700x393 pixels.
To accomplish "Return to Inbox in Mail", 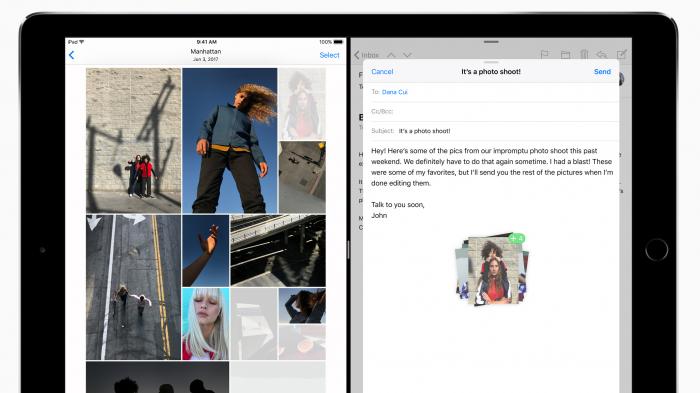I will pos(367,55).
